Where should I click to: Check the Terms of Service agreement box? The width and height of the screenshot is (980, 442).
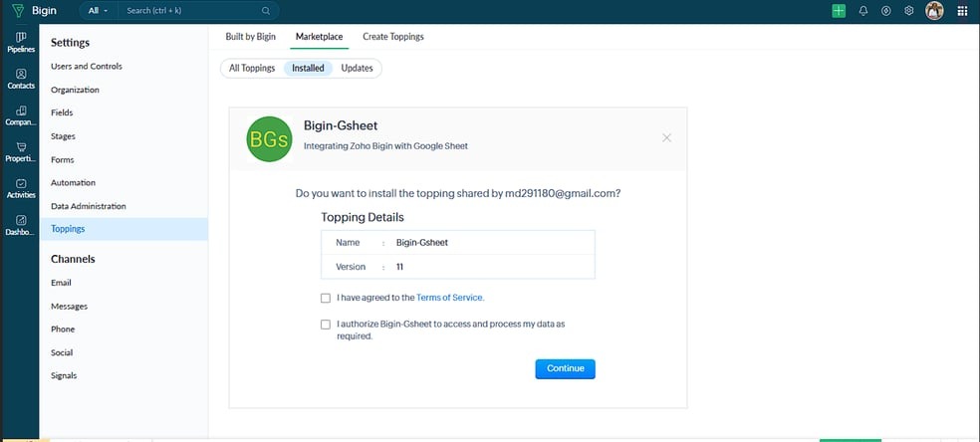[326, 299]
